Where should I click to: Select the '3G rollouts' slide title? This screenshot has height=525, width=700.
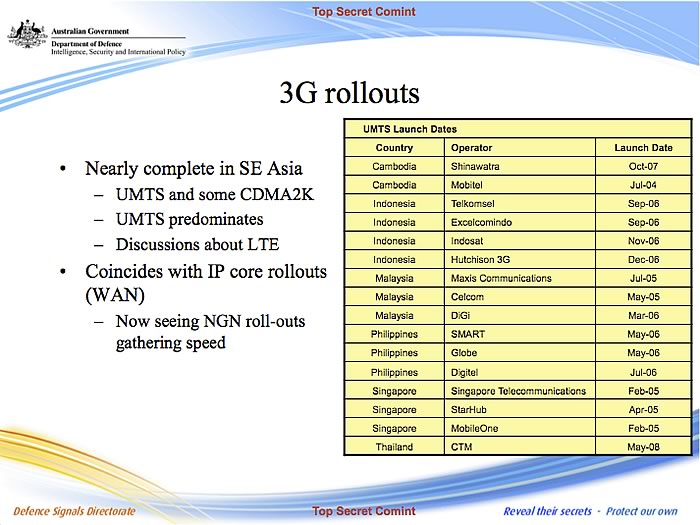(350, 92)
